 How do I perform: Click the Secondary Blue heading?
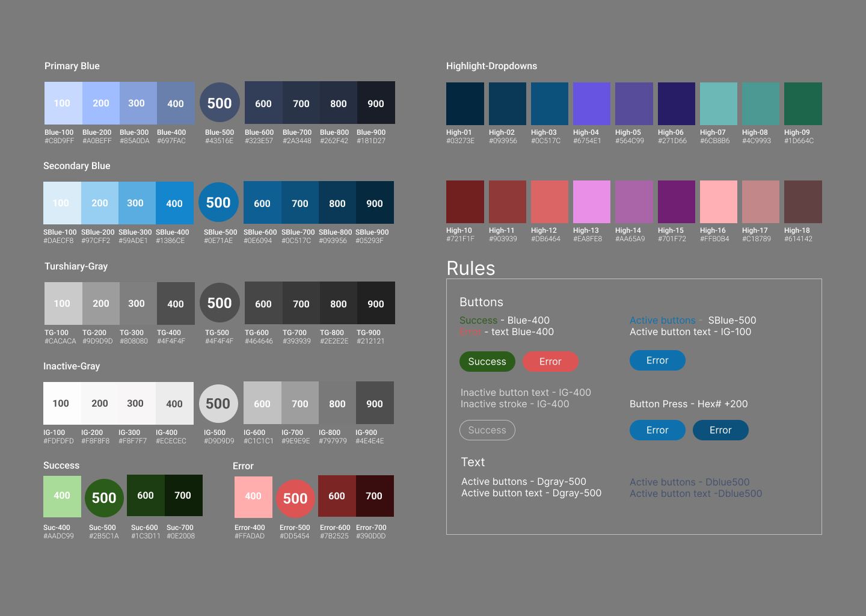point(77,166)
